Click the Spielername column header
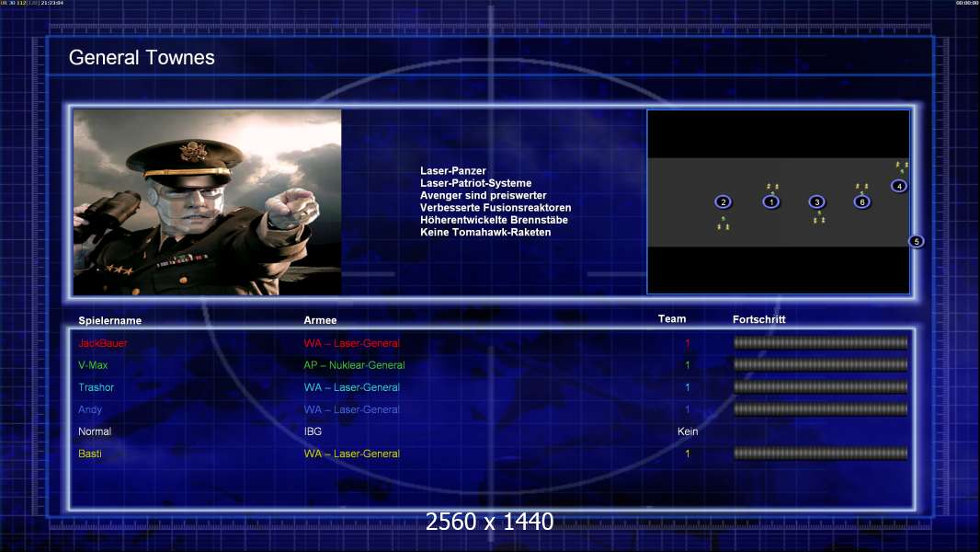The width and height of the screenshot is (980, 552). pyautogui.click(x=110, y=321)
